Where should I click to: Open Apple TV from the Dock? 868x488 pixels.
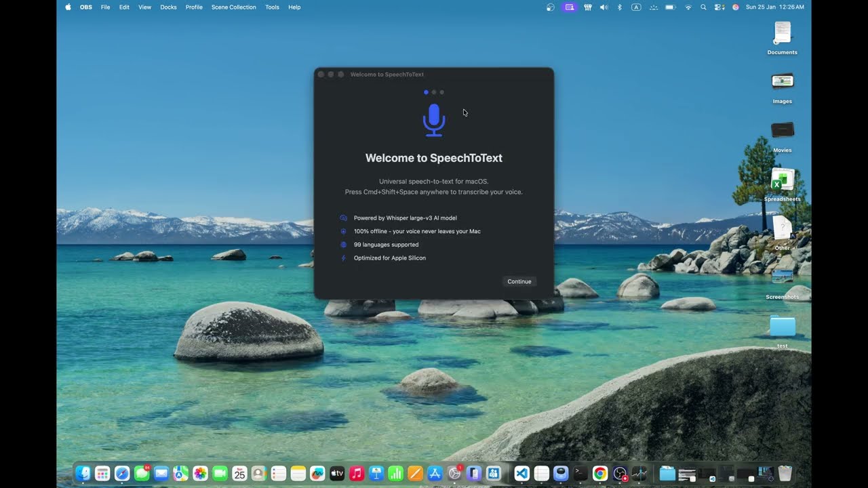click(337, 473)
